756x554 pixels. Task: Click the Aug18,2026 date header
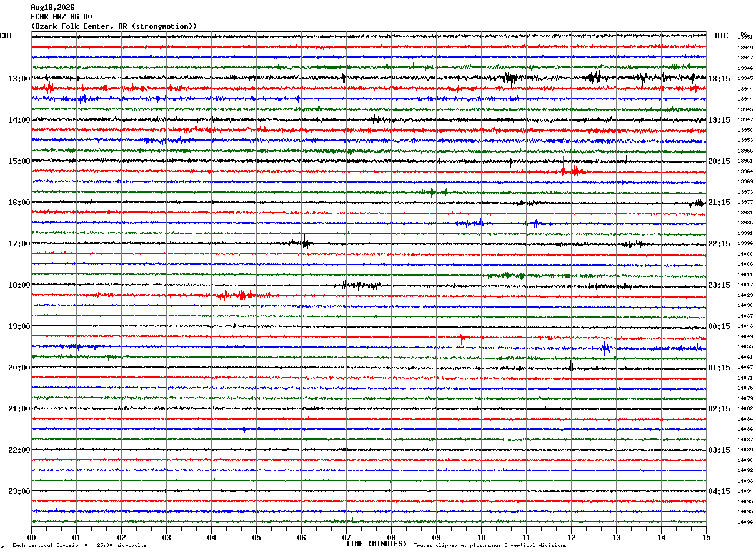tap(52, 8)
